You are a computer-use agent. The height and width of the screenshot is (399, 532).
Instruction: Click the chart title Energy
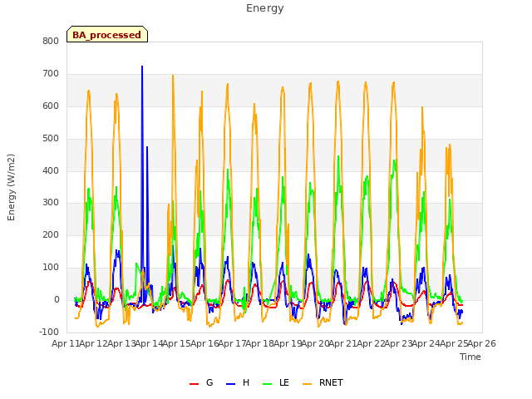[x=265, y=8]
